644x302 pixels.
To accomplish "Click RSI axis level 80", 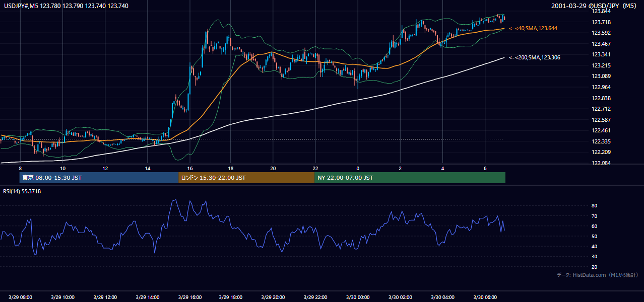I will coord(595,206).
